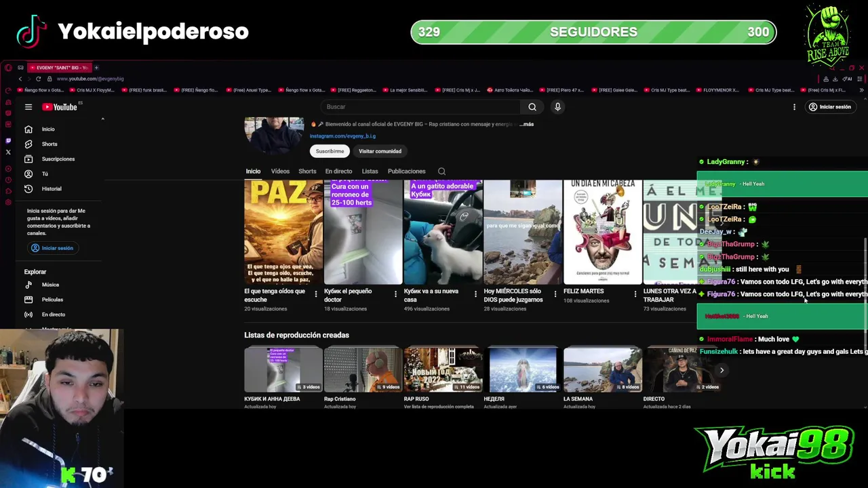Click the Visitar comunidad button
This screenshot has width=868, height=488.
coord(380,151)
